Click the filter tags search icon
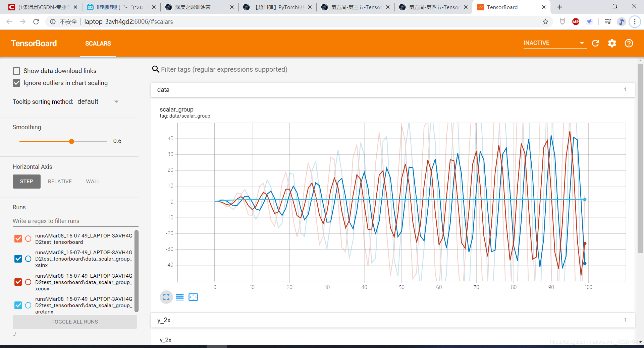Screen dimensions: 644x348 click(156, 69)
